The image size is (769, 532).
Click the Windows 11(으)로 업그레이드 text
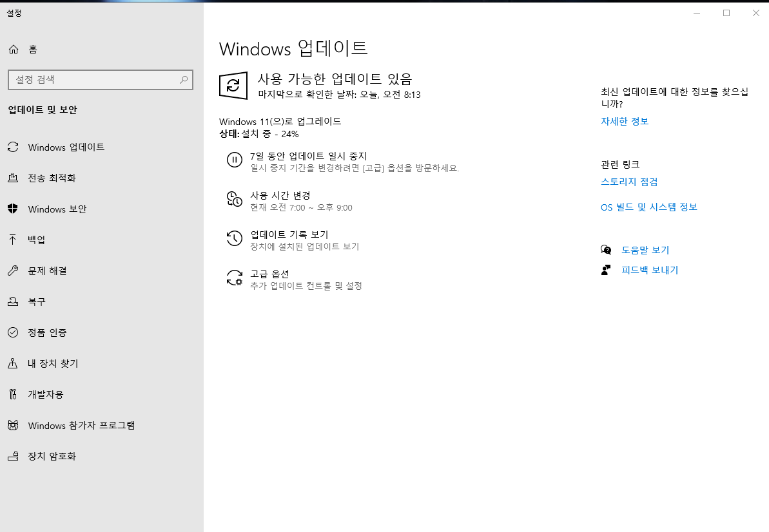click(x=280, y=121)
